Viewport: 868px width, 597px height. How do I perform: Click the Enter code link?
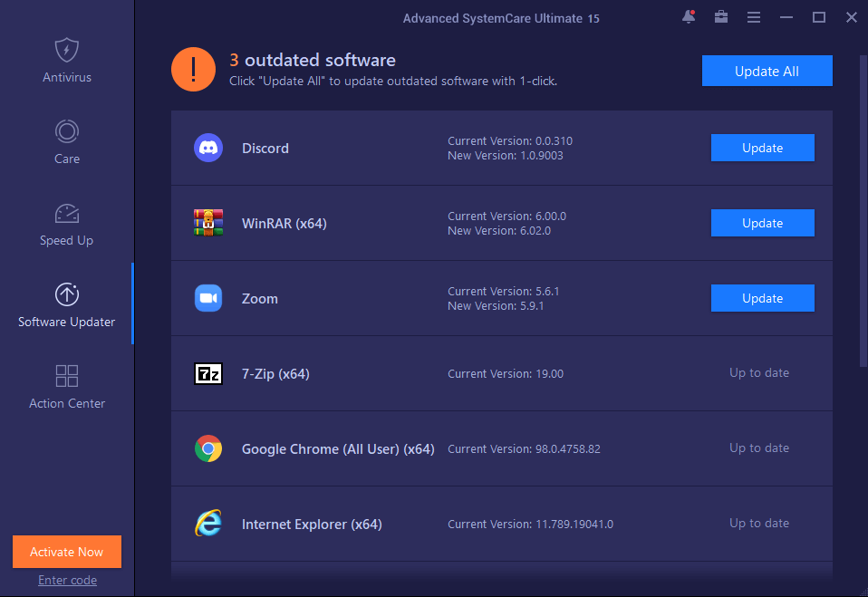pos(67,580)
